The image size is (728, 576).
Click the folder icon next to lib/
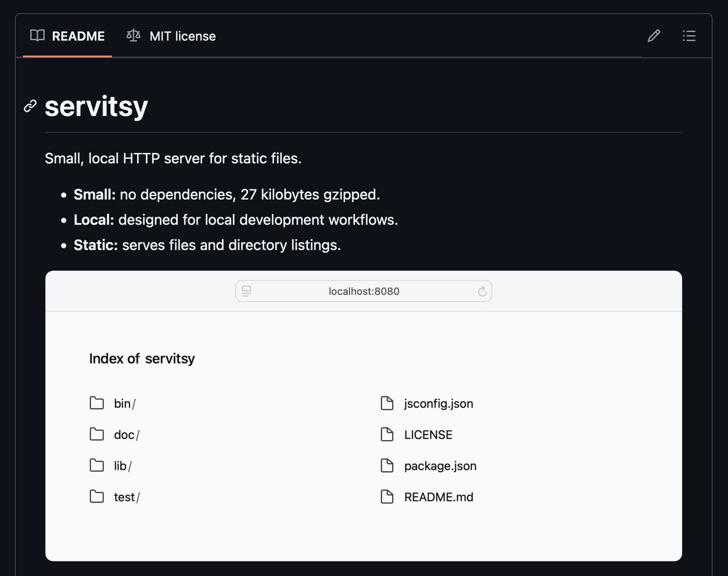pos(96,466)
